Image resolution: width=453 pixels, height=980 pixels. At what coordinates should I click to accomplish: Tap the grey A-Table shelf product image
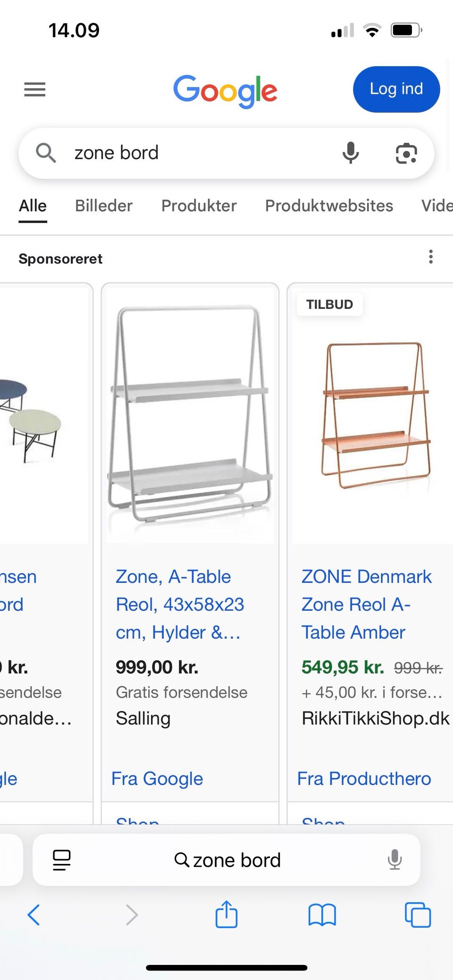190,415
